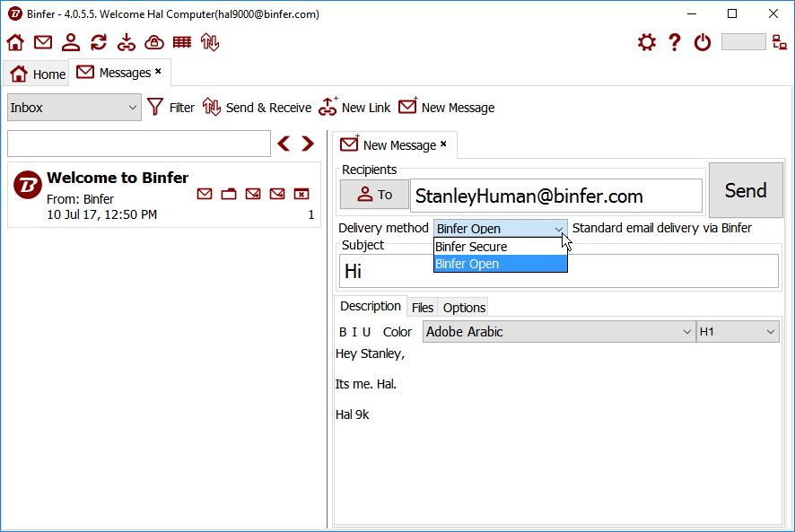Close the New Message compose tab
This screenshot has height=532, width=795.
click(443, 144)
